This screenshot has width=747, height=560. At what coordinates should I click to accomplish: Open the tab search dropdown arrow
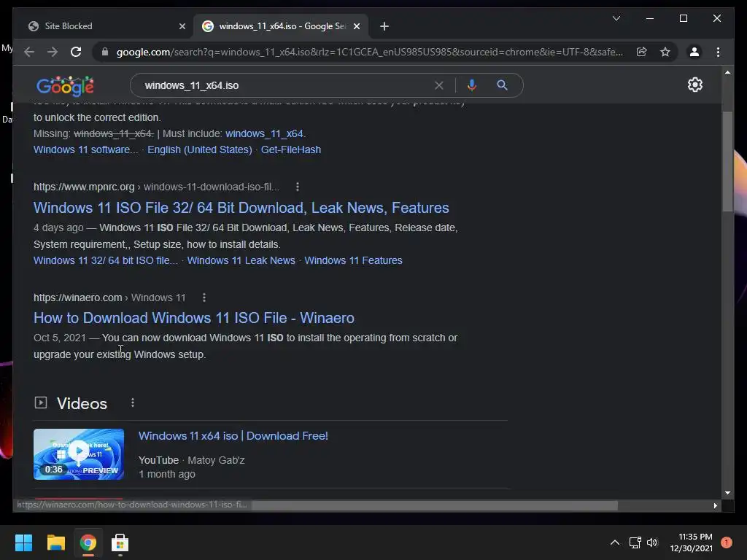[616, 18]
